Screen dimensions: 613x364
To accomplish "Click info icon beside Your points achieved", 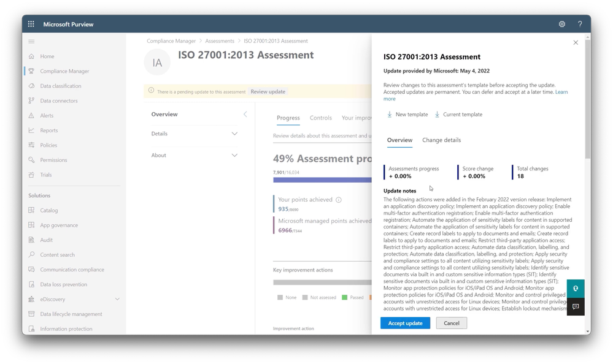I will pyautogui.click(x=339, y=200).
